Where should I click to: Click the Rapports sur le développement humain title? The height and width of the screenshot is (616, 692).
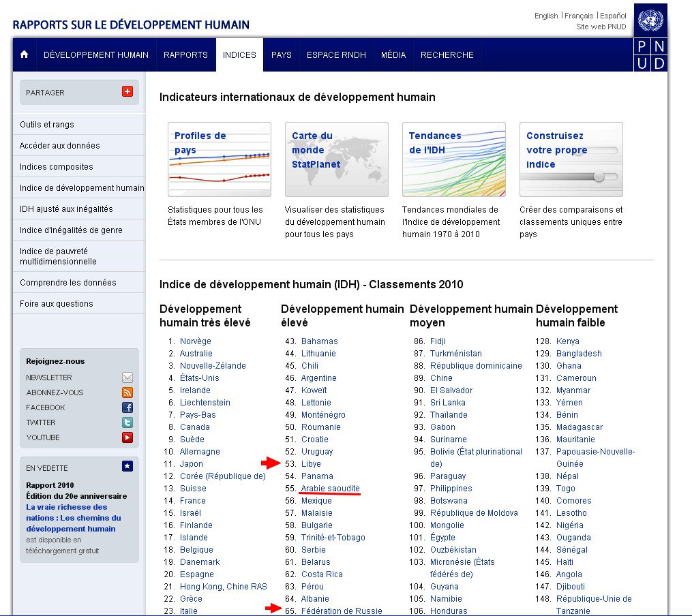131,25
